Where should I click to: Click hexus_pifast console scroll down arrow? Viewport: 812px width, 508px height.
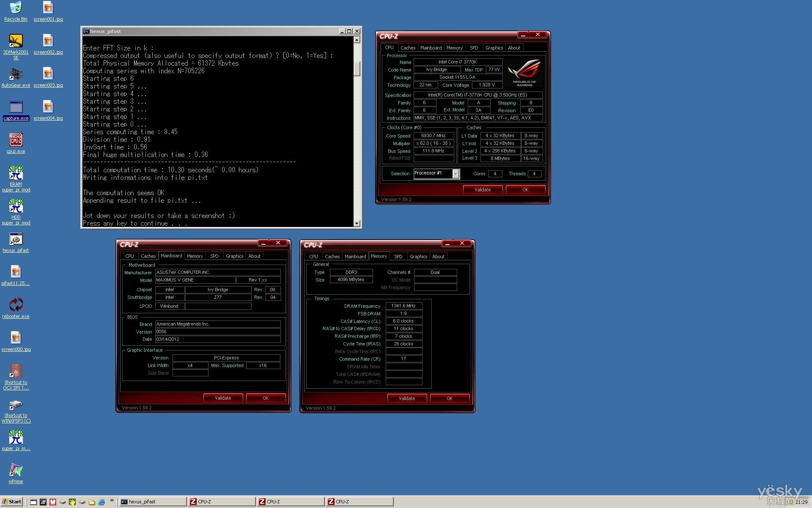tap(357, 223)
